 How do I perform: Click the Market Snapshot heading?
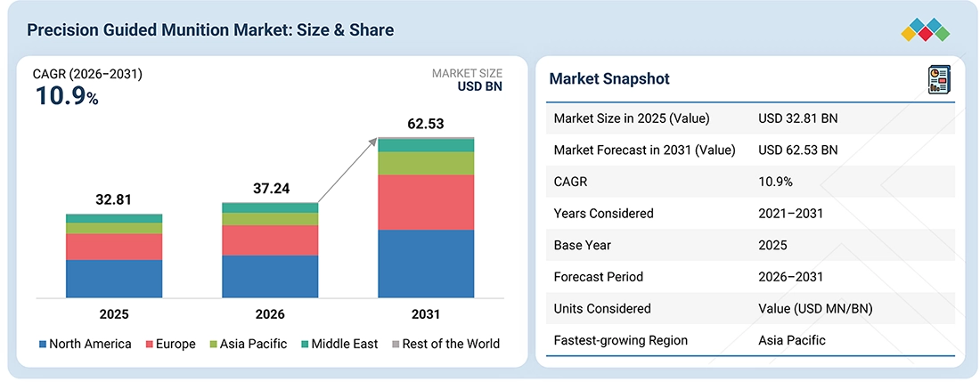point(609,78)
